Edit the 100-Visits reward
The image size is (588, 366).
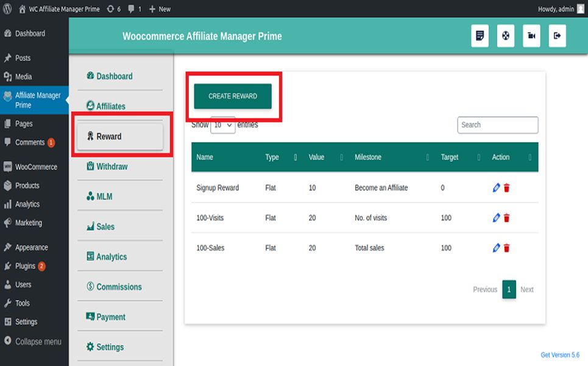[496, 218]
